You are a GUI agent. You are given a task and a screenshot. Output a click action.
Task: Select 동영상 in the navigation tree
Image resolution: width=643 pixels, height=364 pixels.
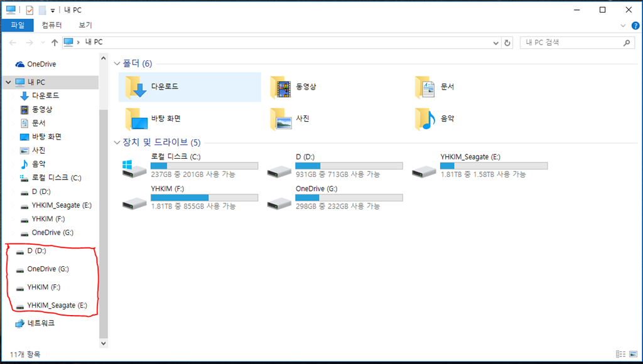tap(36, 109)
